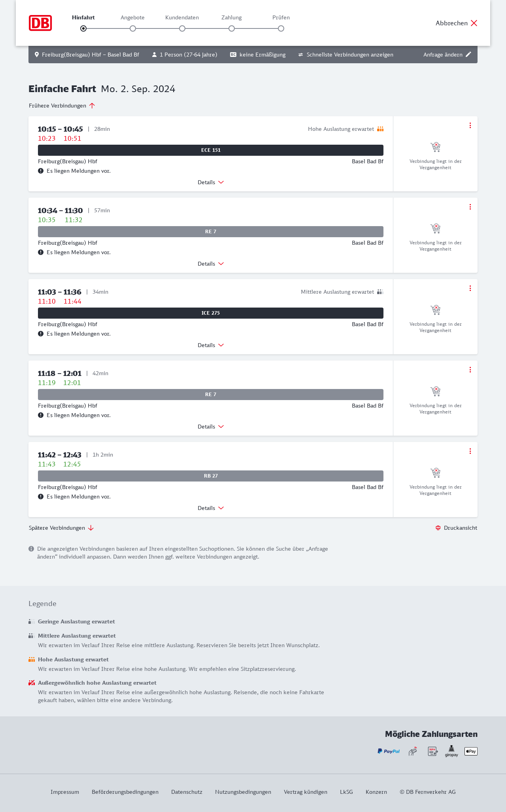506x812 pixels.
Task: Click the ICE 275 train bar
Action: 211,313
